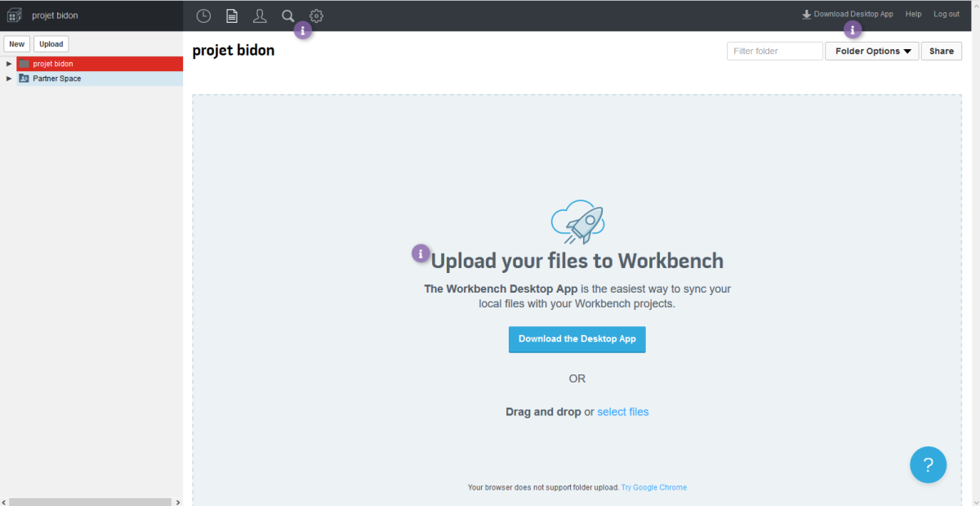
Task: Click the Upload button in sidebar
Action: pyautogui.click(x=51, y=44)
